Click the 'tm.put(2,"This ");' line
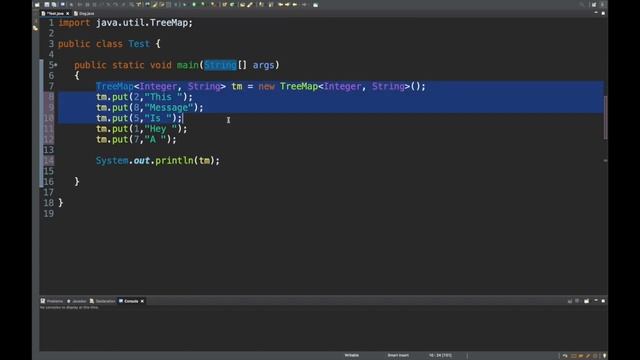The image size is (640, 360). pyautogui.click(x=144, y=97)
